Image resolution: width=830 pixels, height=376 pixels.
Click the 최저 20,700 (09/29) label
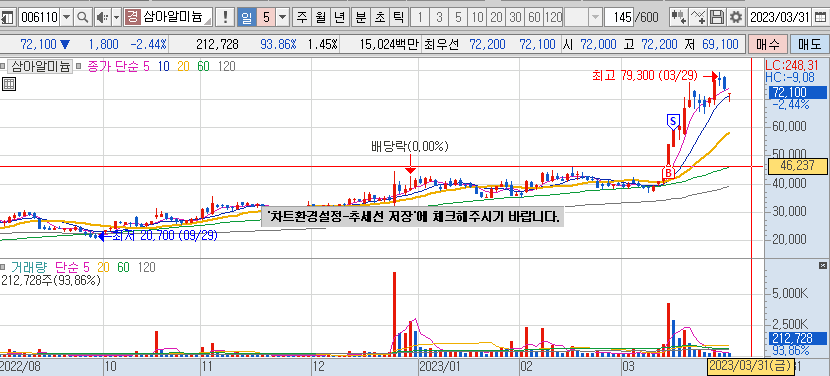tap(165, 235)
